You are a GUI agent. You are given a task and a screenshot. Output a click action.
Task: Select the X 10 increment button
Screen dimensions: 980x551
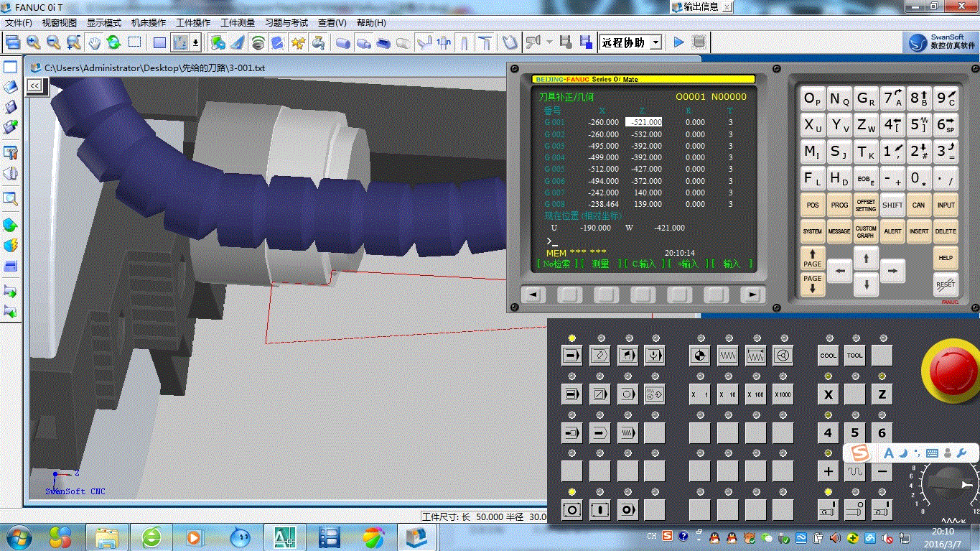click(x=727, y=394)
